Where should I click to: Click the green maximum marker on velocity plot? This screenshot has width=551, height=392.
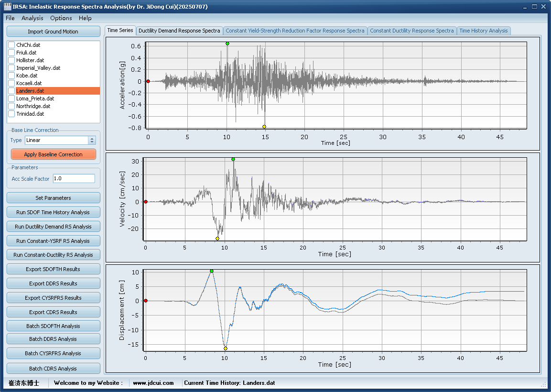(x=233, y=159)
